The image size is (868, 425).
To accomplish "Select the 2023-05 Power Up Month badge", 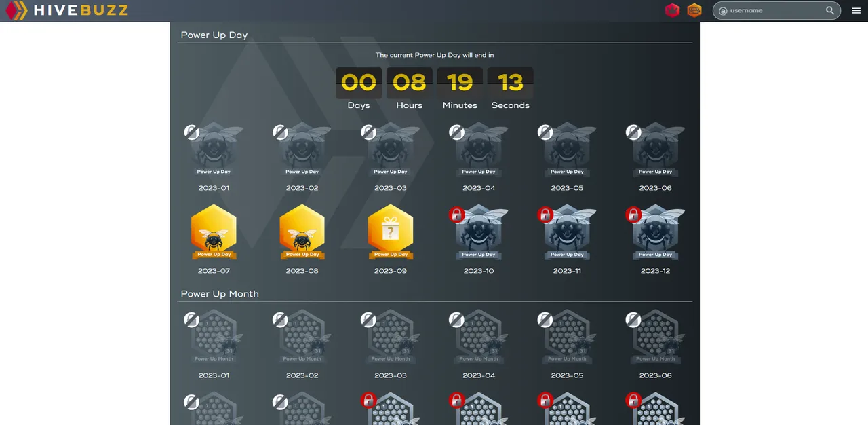I will point(567,337).
